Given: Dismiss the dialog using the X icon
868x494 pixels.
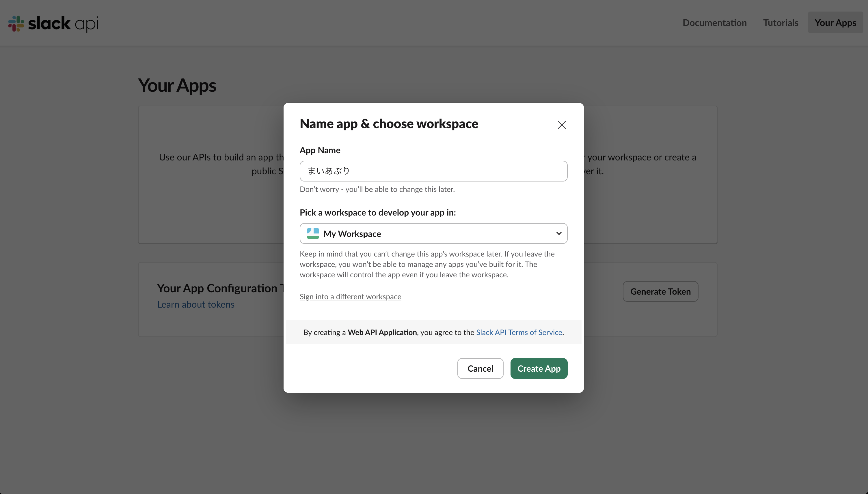Looking at the screenshot, I should point(561,125).
